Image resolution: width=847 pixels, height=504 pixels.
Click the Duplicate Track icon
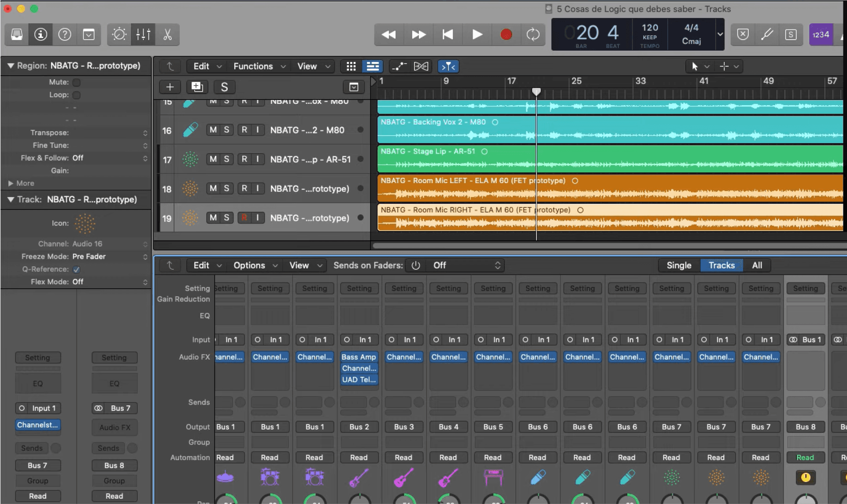[197, 87]
